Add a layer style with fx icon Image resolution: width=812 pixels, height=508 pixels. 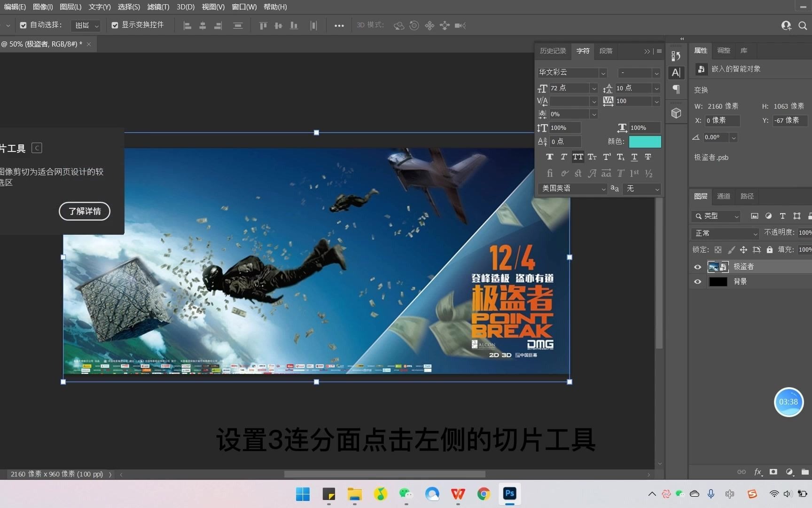pos(758,472)
